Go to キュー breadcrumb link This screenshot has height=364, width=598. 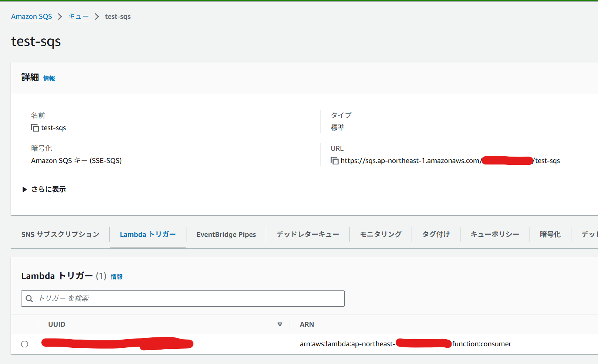(78, 17)
